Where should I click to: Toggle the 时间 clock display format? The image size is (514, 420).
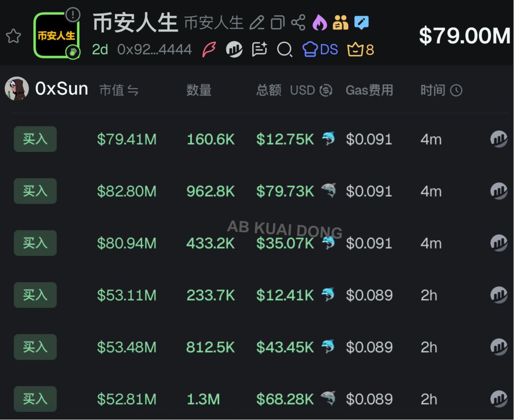tap(456, 90)
